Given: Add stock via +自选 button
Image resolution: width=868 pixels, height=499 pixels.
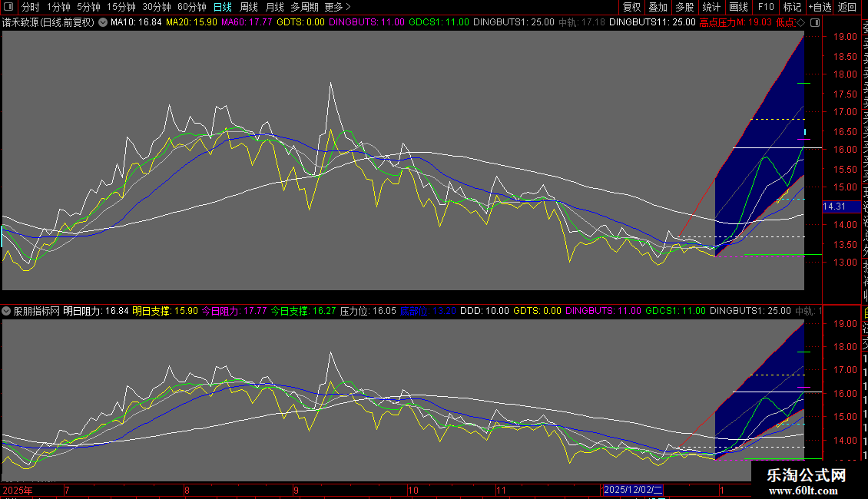Looking at the screenshot, I should (820, 7).
